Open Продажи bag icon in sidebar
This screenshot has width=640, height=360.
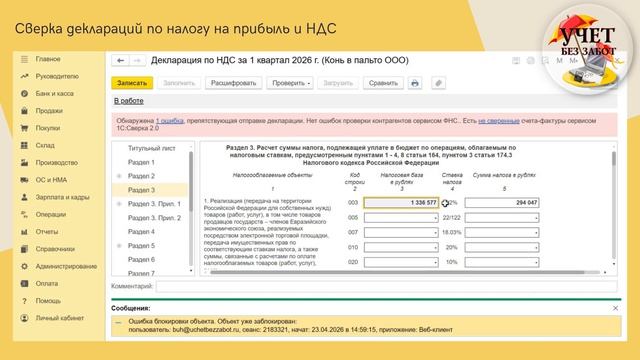click(24, 111)
